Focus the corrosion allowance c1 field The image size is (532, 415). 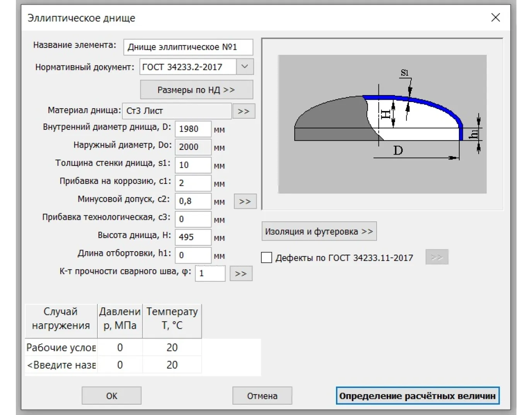pos(193,183)
